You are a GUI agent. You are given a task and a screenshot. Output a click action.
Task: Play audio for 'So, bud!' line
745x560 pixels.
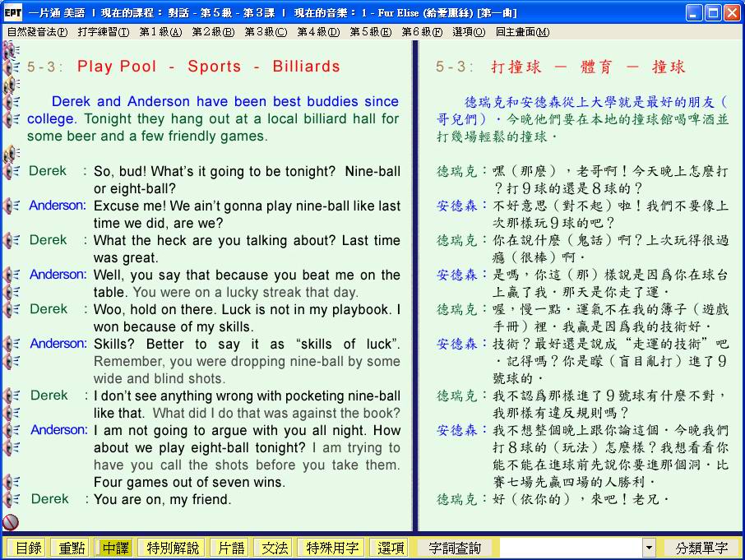(11, 171)
